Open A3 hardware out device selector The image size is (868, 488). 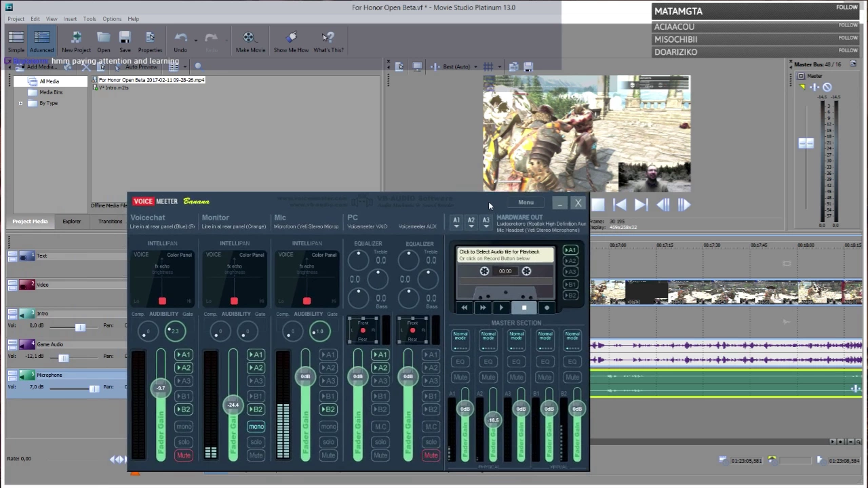pos(486,222)
